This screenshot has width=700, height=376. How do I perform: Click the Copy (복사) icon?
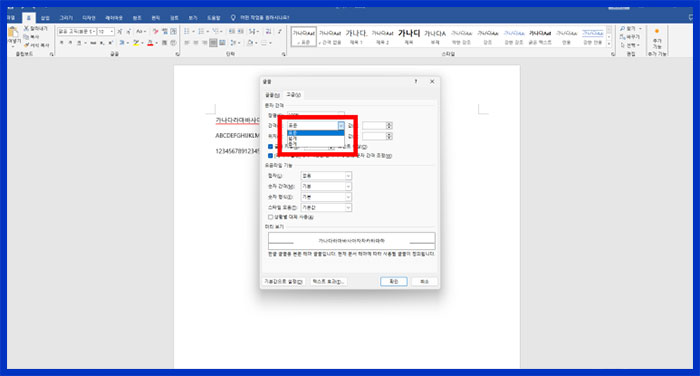(26, 37)
